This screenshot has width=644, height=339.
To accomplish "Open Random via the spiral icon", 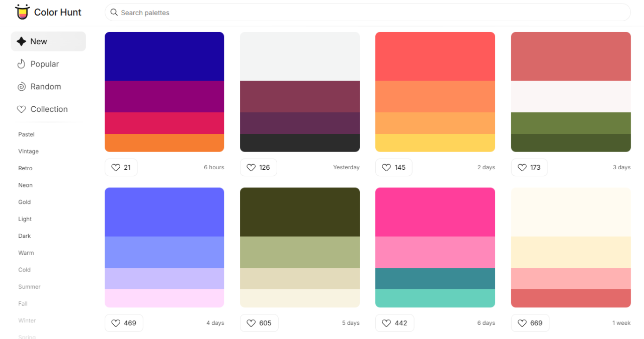I will [x=21, y=87].
